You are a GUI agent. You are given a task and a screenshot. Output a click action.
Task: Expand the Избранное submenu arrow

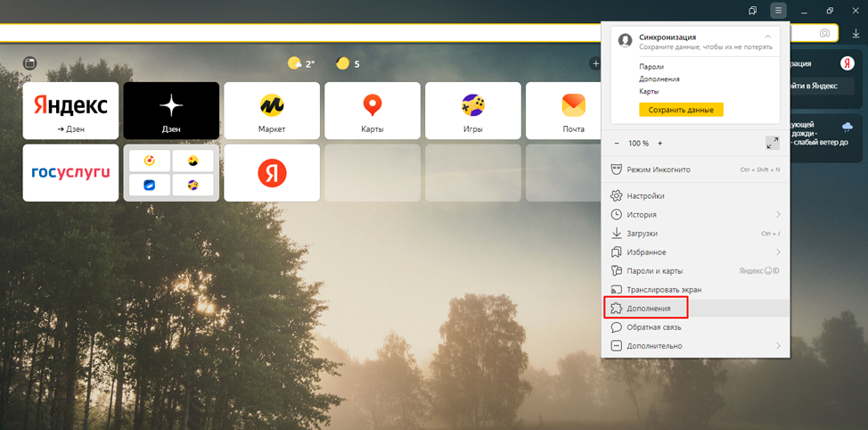(778, 252)
